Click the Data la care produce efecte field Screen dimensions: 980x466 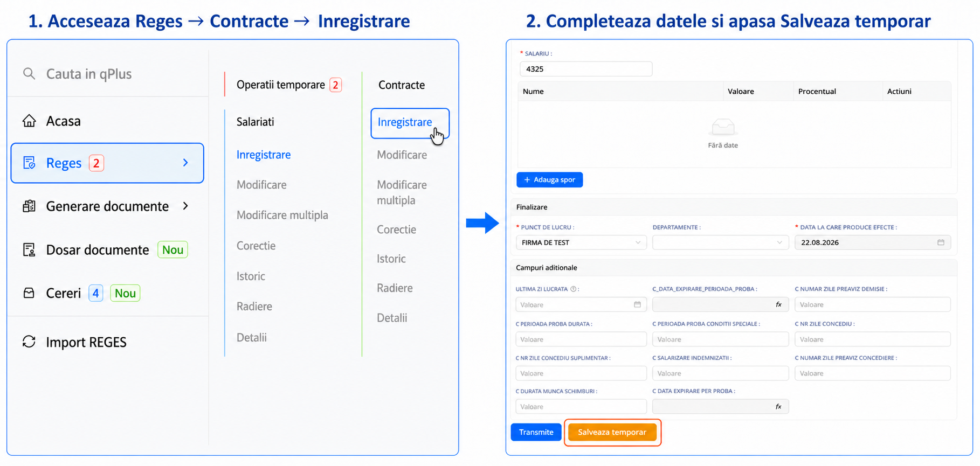coord(872,242)
